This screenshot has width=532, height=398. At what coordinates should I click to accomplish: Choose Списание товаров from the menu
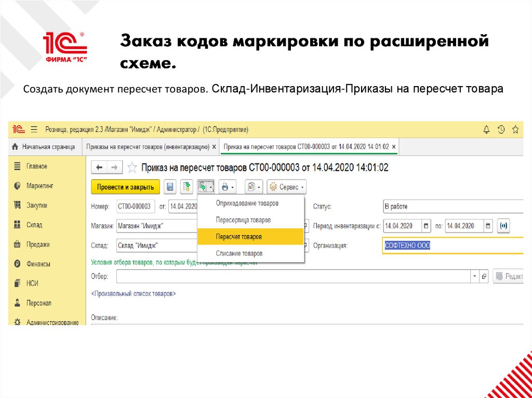click(250, 253)
